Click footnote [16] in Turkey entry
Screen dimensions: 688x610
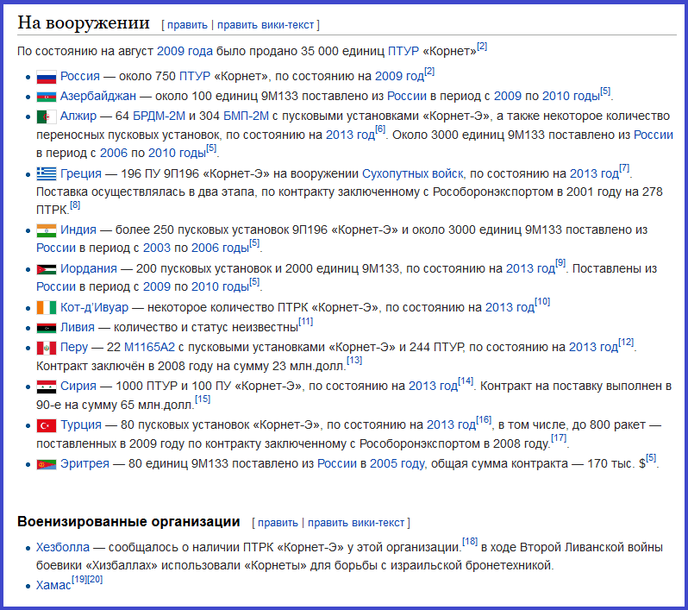pos(484,420)
